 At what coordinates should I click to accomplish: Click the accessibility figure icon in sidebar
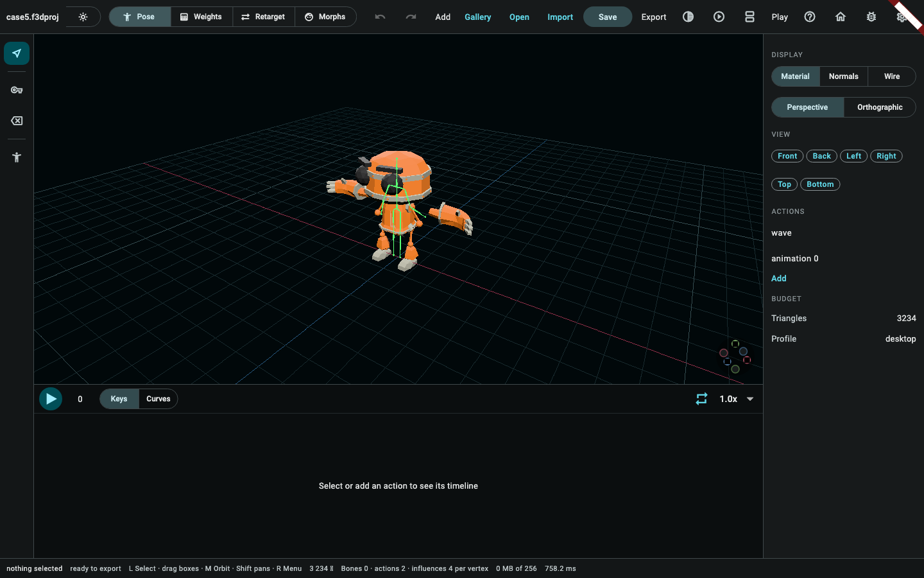(x=17, y=157)
